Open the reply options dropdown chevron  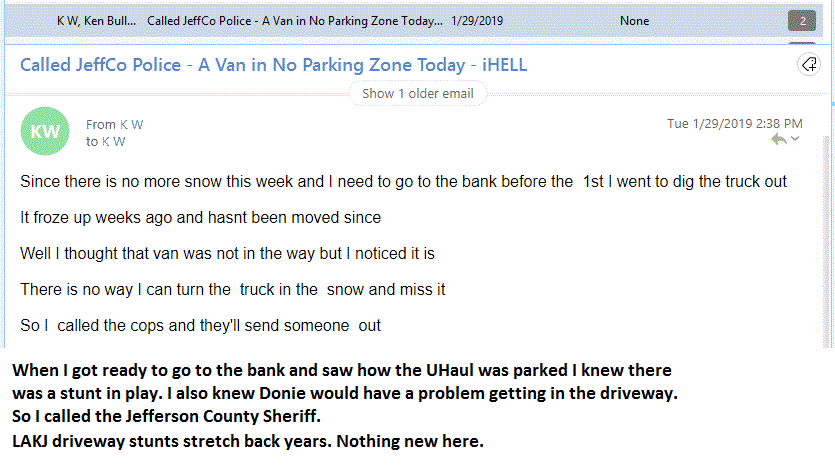796,140
